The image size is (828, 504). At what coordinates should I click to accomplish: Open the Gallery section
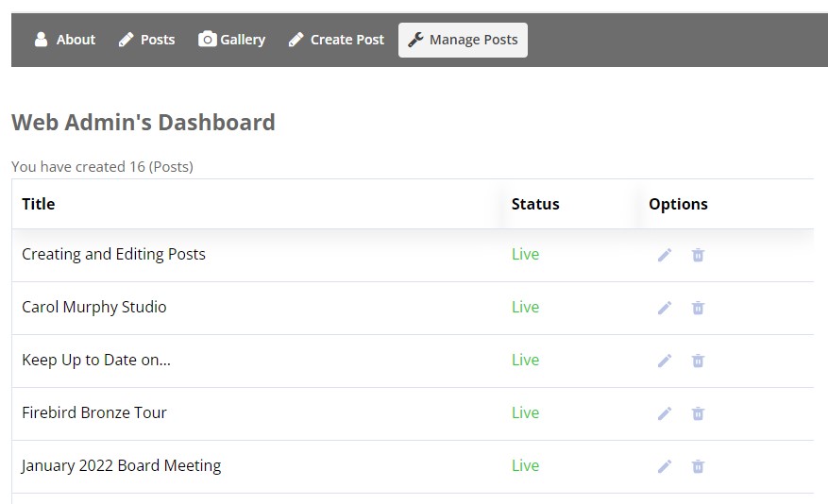click(232, 40)
